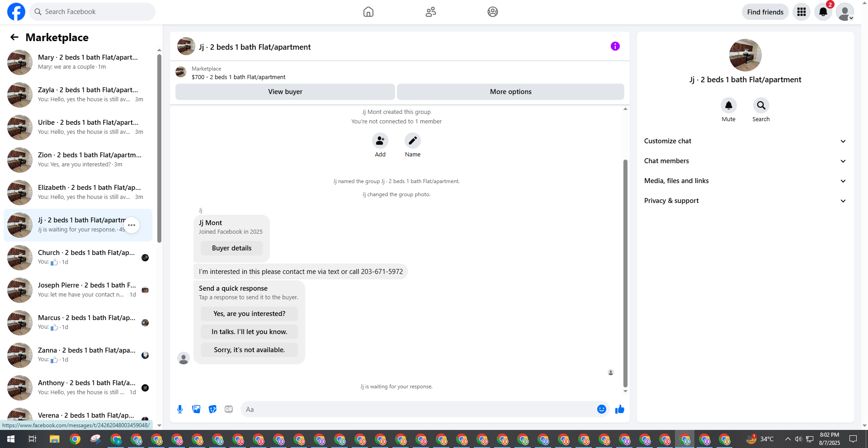The image size is (868, 448).
Task: Expand the Chat members section
Action: (x=745, y=161)
